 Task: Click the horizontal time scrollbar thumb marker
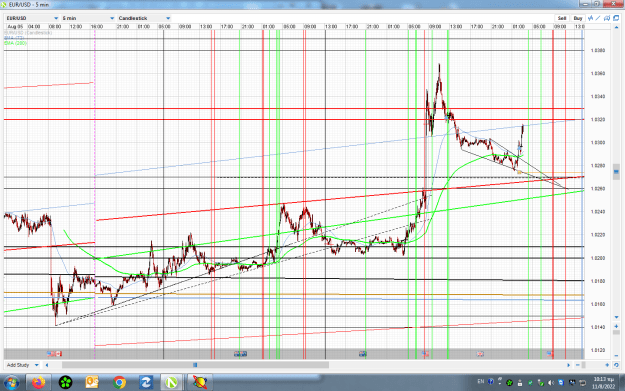[x=195, y=365]
